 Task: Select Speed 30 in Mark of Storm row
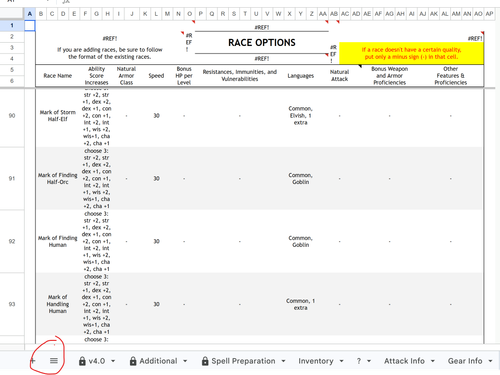coord(156,116)
